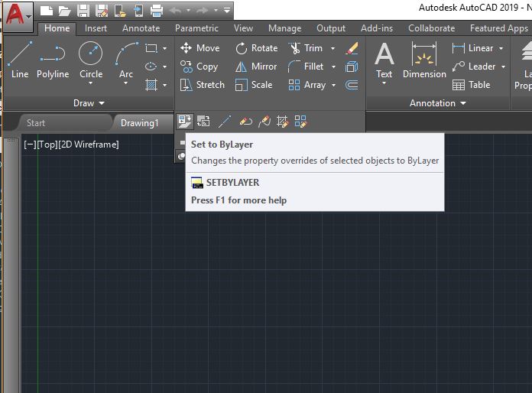
Task: Select the Hatch tool
Action: pyautogui.click(x=151, y=85)
